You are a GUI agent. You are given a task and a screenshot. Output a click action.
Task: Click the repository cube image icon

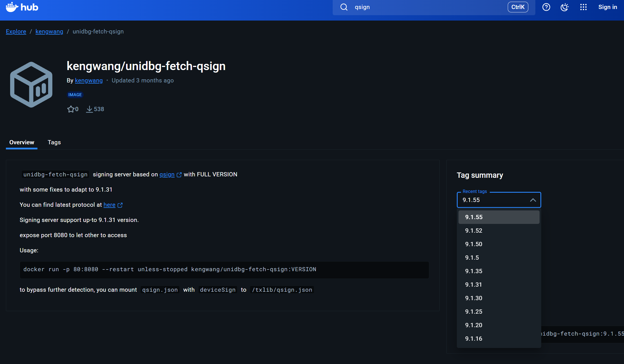pyautogui.click(x=31, y=85)
